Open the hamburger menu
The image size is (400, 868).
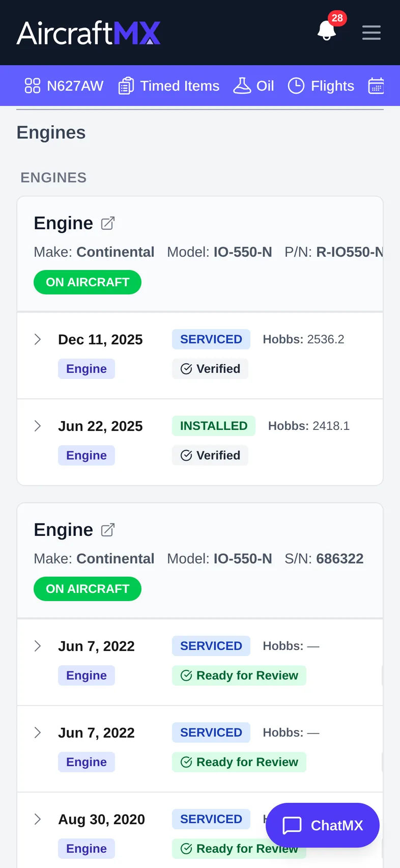pyautogui.click(x=372, y=33)
